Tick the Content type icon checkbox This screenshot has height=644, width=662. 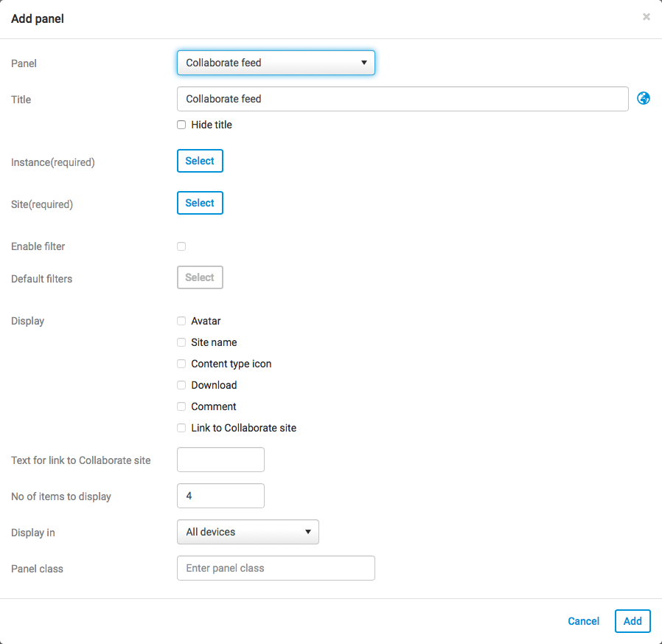(x=181, y=364)
